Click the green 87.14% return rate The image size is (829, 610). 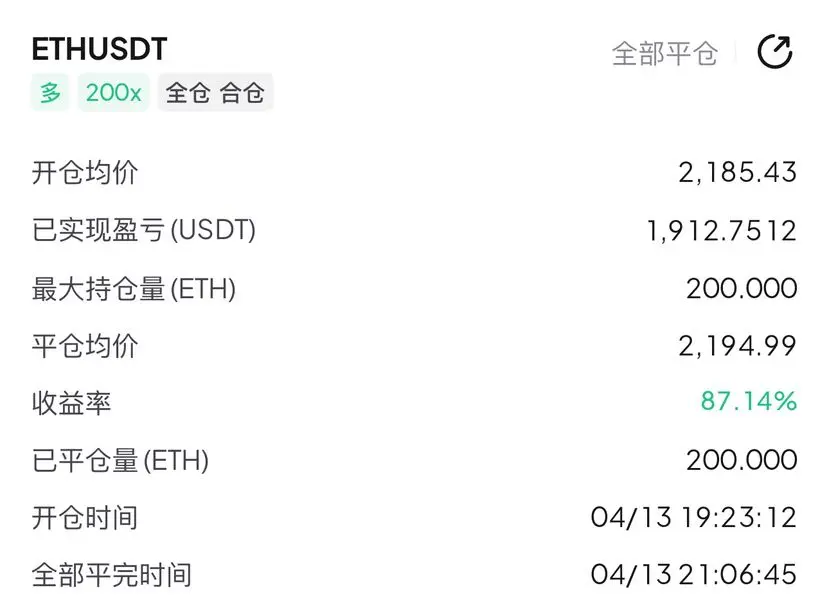coord(749,401)
